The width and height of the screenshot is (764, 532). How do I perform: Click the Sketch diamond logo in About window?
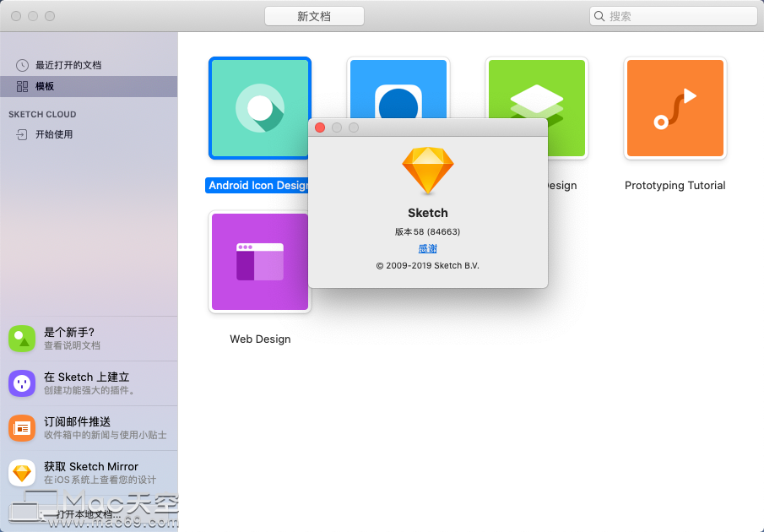pyautogui.click(x=428, y=171)
